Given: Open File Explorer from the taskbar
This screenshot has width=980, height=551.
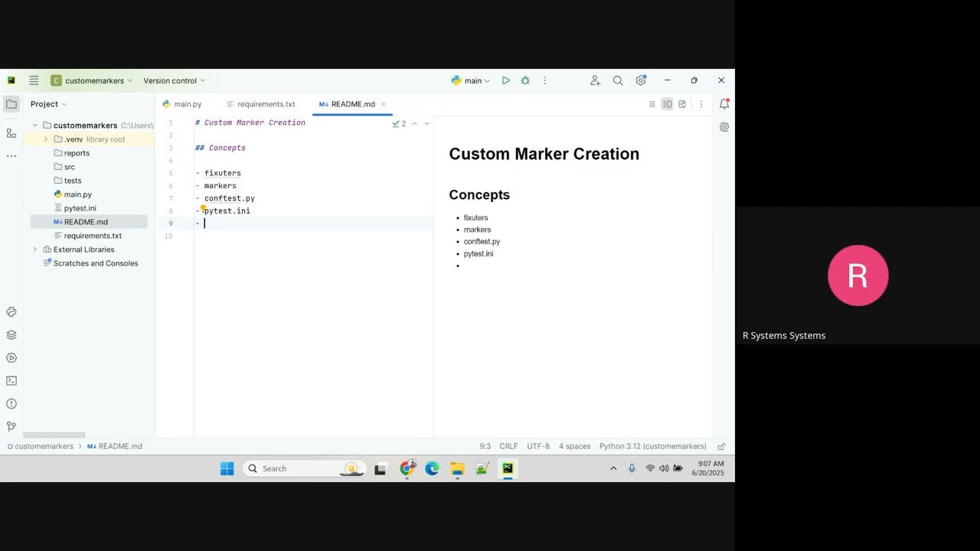Looking at the screenshot, I should tap(457, 469).
